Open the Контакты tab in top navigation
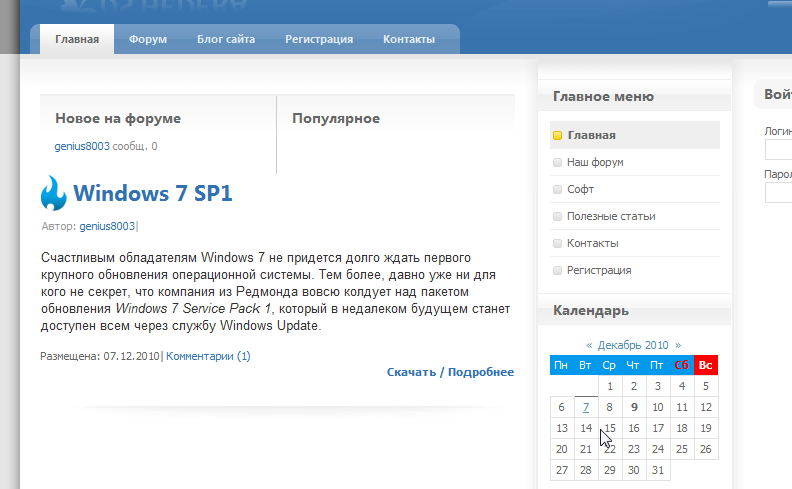The image size is (792, 489). [x=409, y=39]
